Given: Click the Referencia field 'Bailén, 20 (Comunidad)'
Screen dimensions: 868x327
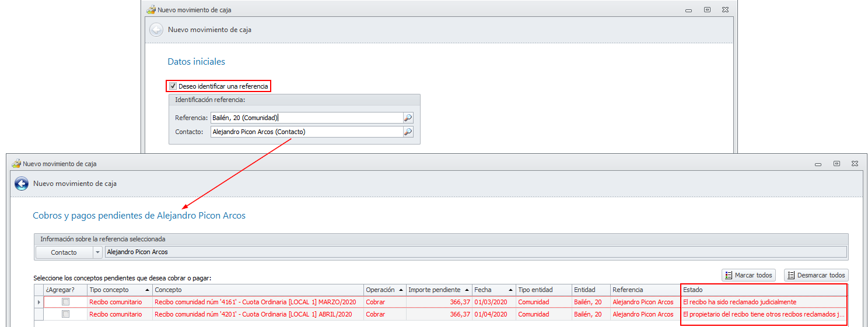Looking at the screenshot, I should (307, 118).
